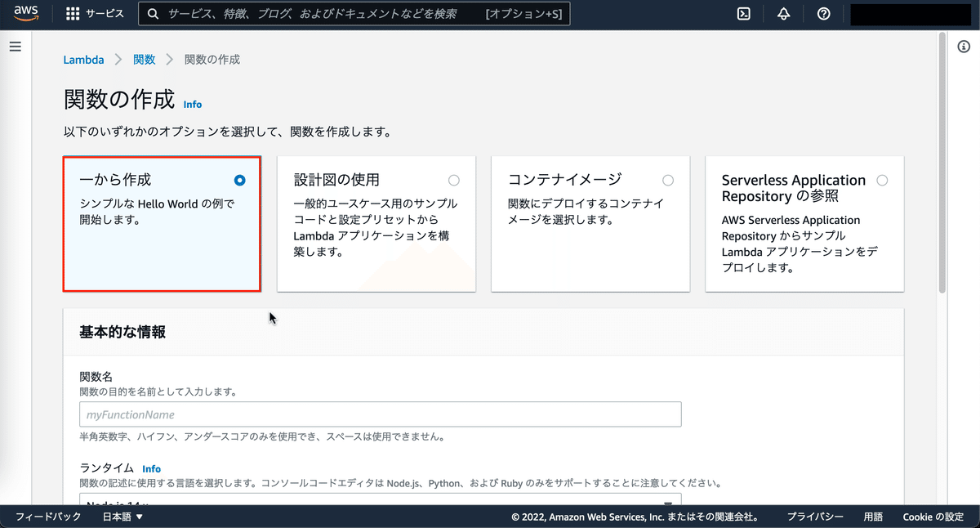Open the notifications bell
980x528 pixels.
click(784, 14)
